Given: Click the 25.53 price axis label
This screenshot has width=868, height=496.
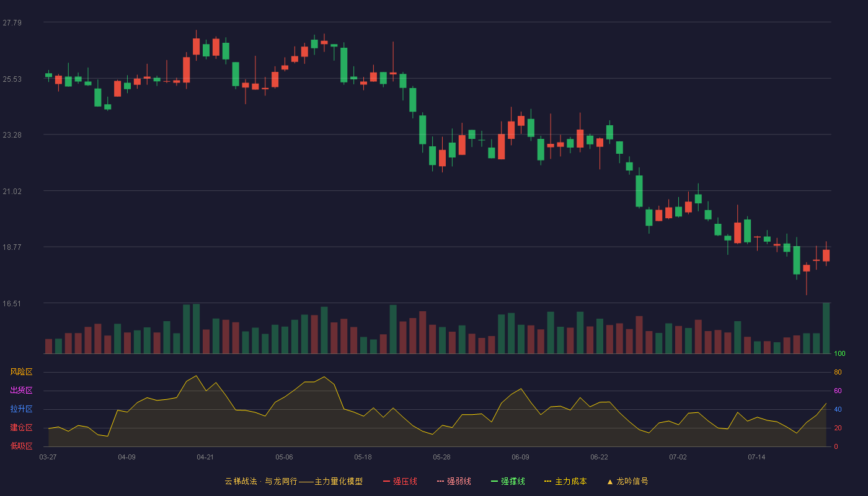Looking at the screenshot, I should coord(12,79).
